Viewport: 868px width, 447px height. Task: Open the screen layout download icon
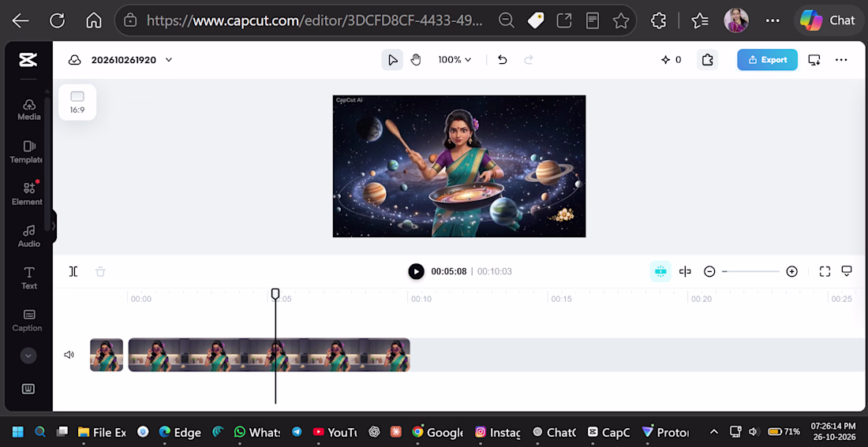(814, 60)
